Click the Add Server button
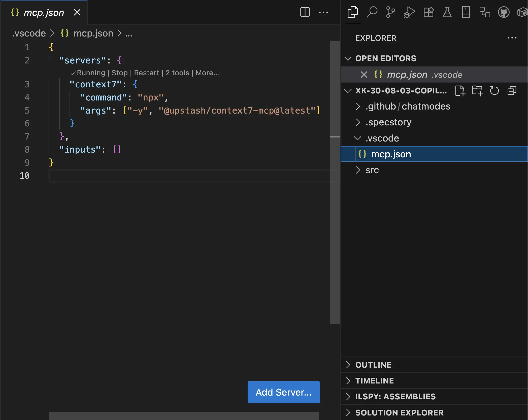The width and height of the screenshot is (528, 420). (x=284, y=392)
